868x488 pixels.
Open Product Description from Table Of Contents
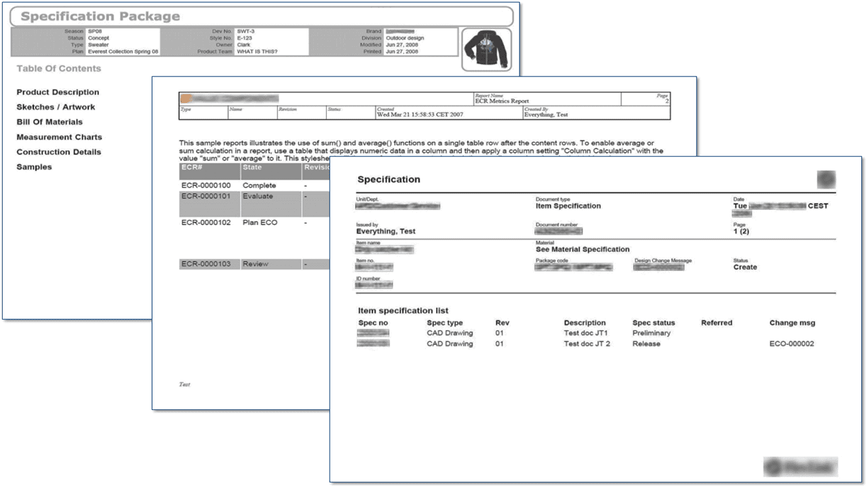click(x=58, y=92)
